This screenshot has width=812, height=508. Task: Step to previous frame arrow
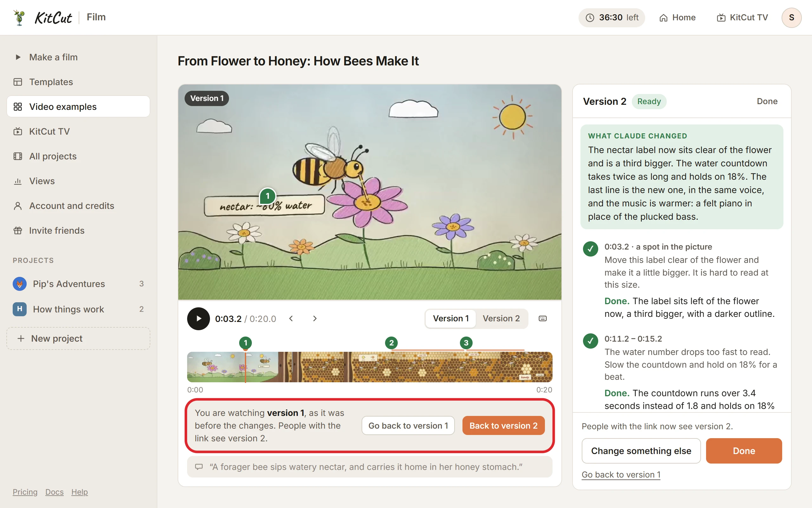click(291, 318)
